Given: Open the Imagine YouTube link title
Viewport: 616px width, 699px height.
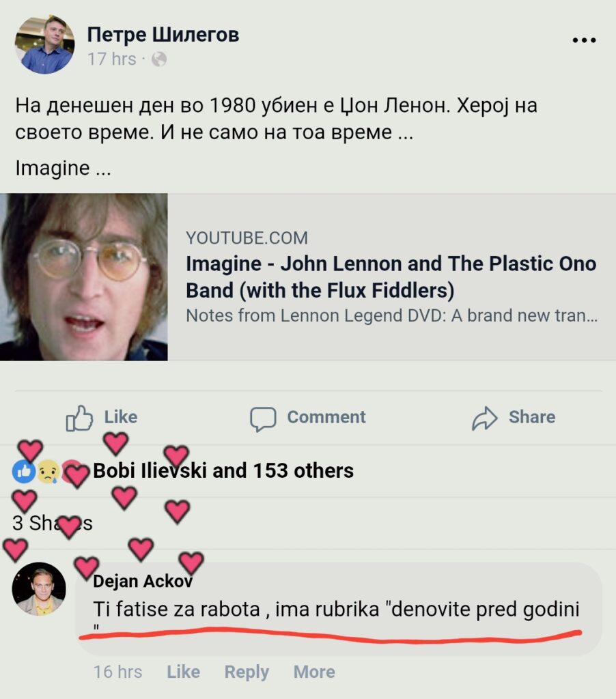Looking at the screenshot, I should click(x=391, y=276).
